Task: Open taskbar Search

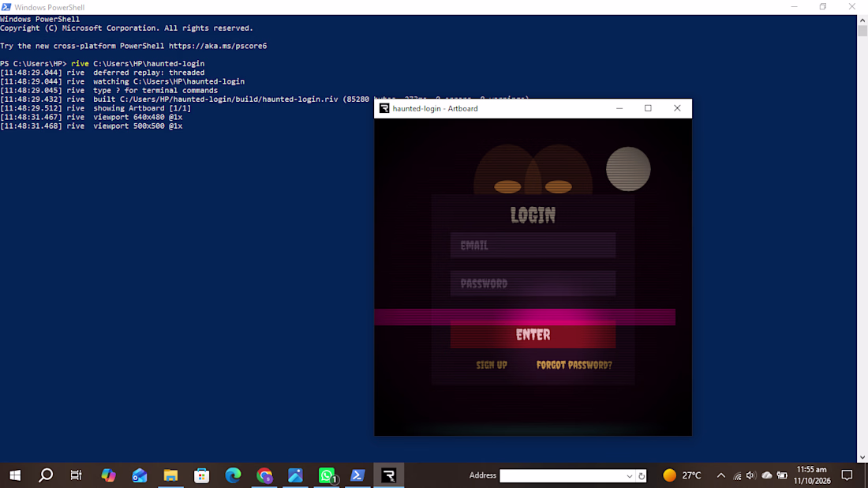Action: tap(46, 475)
